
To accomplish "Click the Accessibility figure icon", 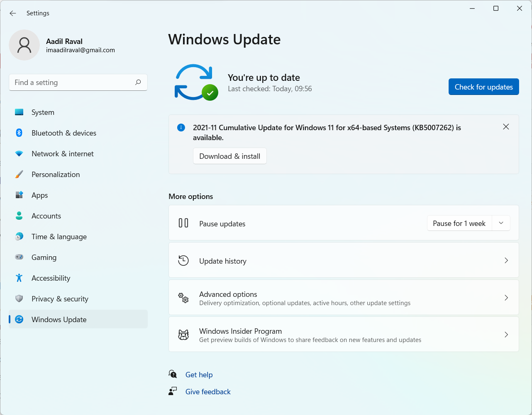I will [x=19, y=278].
